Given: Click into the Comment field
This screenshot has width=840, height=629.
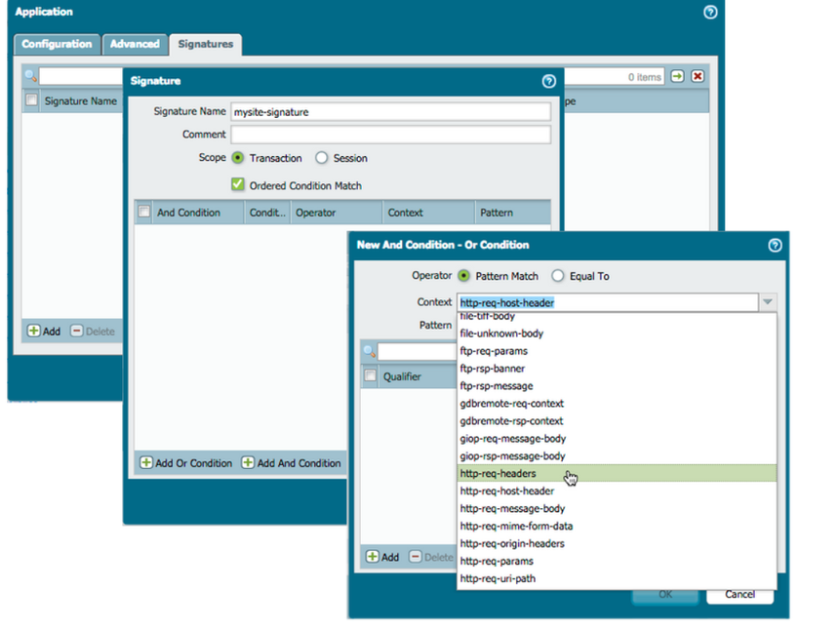Looking at the screenshot, I should coord(390,135).
